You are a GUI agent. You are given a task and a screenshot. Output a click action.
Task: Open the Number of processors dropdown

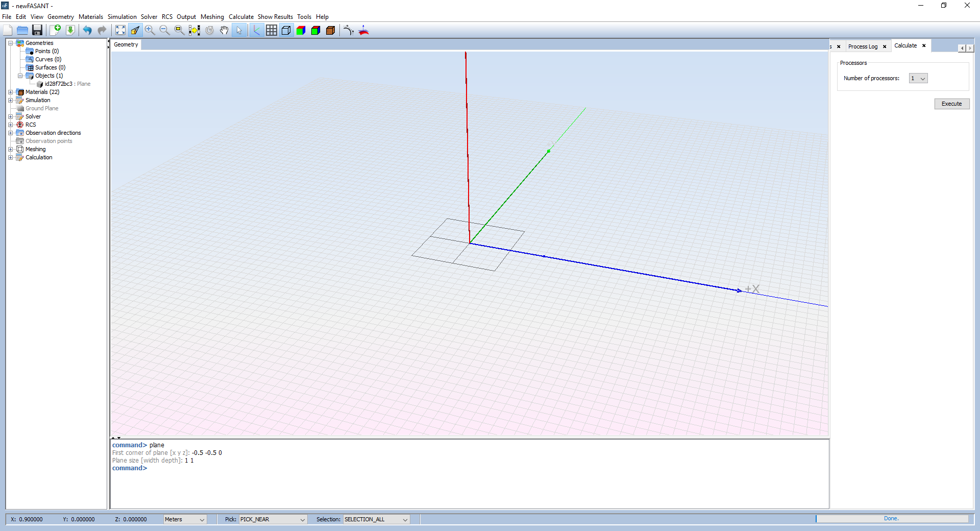coord(918,78)
